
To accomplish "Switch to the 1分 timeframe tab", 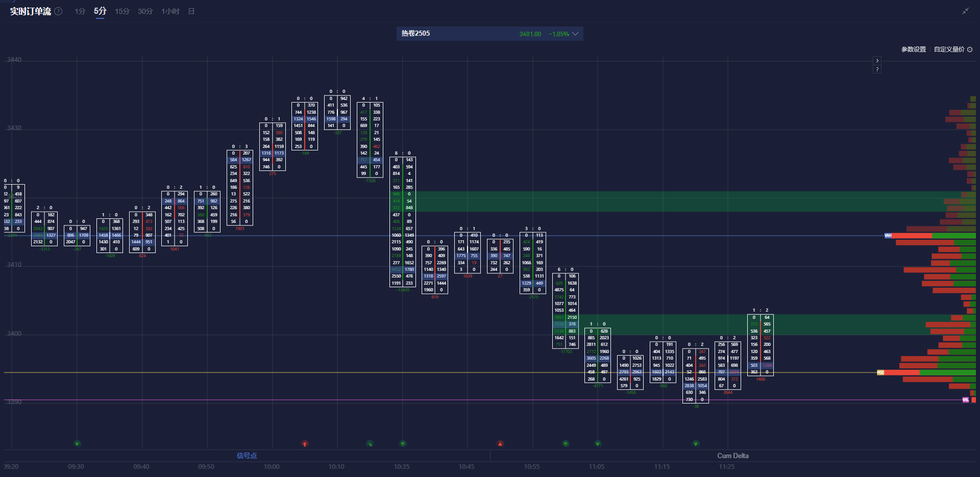I will [80, 11].
